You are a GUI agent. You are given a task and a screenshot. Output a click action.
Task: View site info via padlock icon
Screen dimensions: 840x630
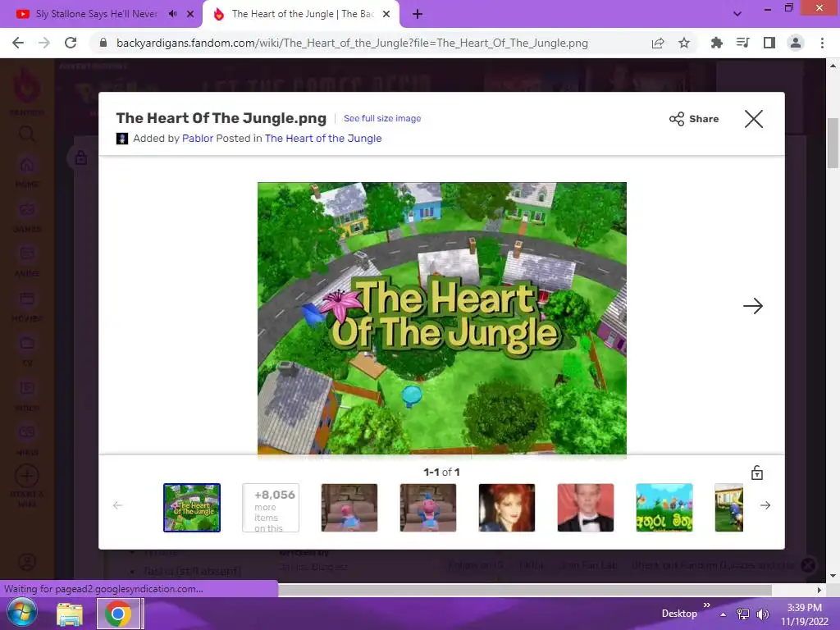click(x=103, y=43)
